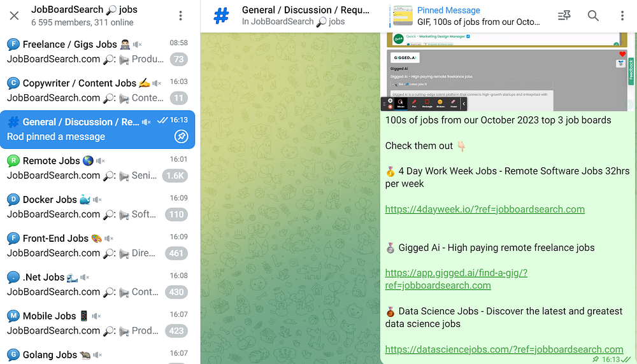Open Remote Jobs topic
The width and height of the screenshot is (637, 364).
coord(97,168)
